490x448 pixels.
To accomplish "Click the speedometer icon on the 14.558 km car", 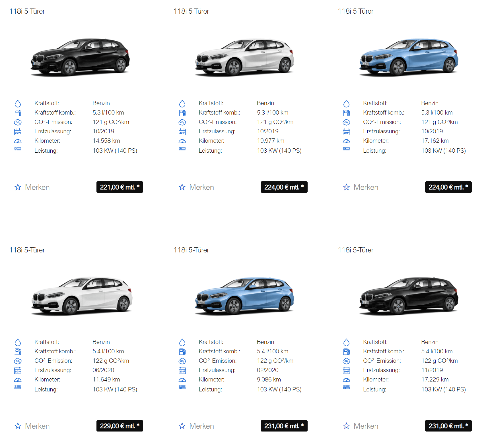I will (x=18, y=141).
